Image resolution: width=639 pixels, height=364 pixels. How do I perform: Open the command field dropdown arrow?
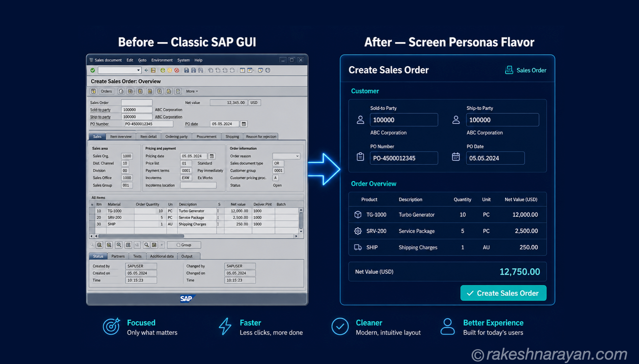[x=138, y=70]
